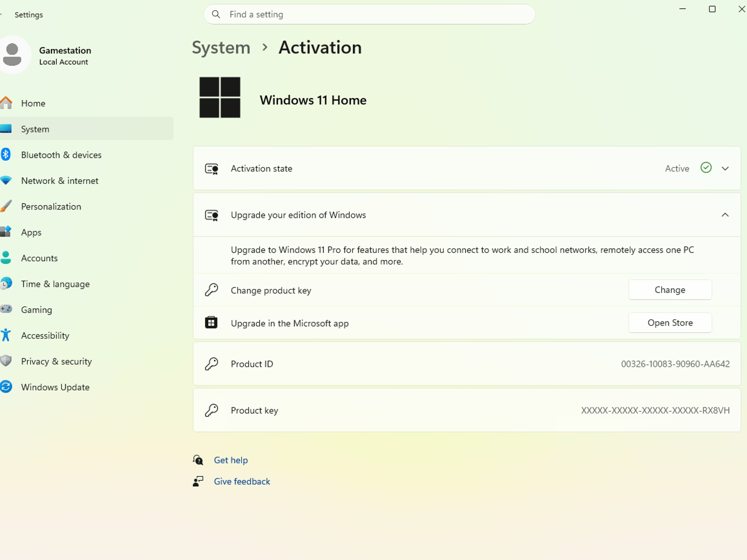Navigate back to System breadcrumb
The image size is (747, 560).
(x=221, y=48)
